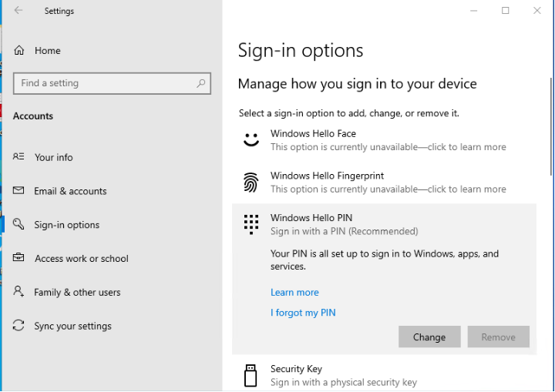Close the Settings window
Screen dimensions: 555x392
[x=537, y=11]
